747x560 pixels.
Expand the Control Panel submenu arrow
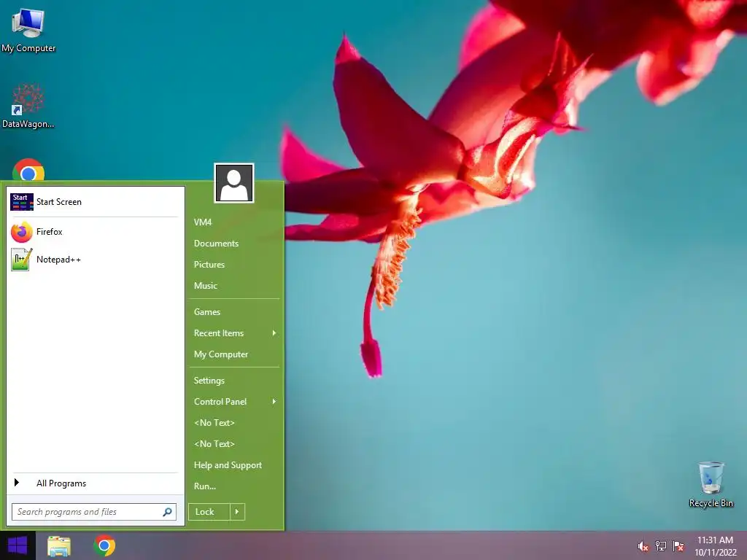click(x=274, y=402)
